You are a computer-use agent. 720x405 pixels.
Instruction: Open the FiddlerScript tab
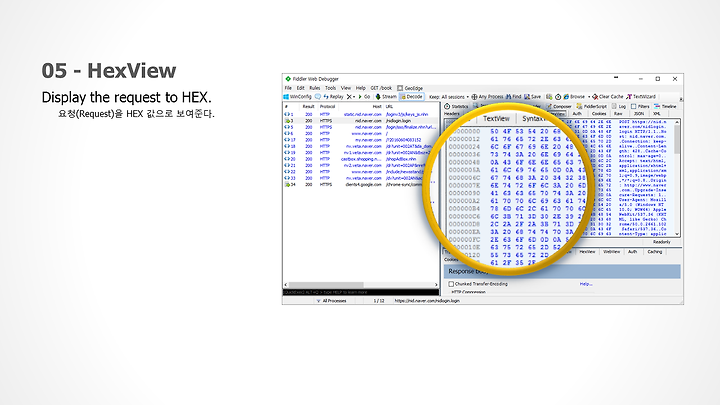point(592,107)
